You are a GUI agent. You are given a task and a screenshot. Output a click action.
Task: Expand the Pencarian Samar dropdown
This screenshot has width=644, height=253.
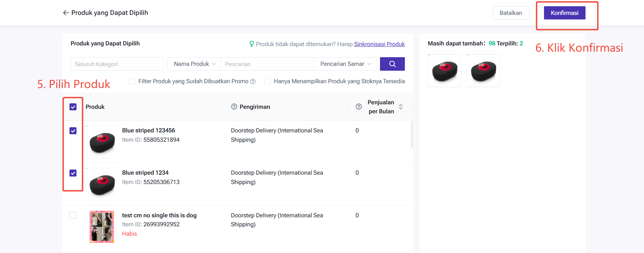click(345, 64)
